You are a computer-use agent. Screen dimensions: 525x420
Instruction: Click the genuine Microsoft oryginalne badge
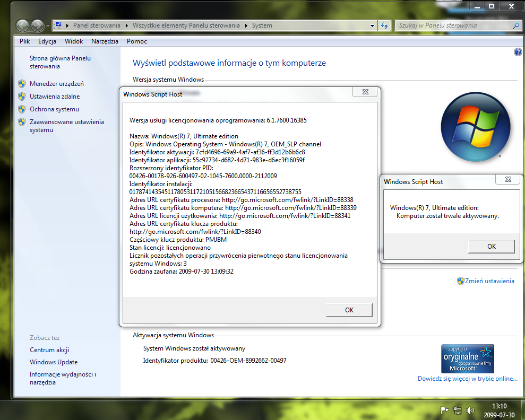468,358
